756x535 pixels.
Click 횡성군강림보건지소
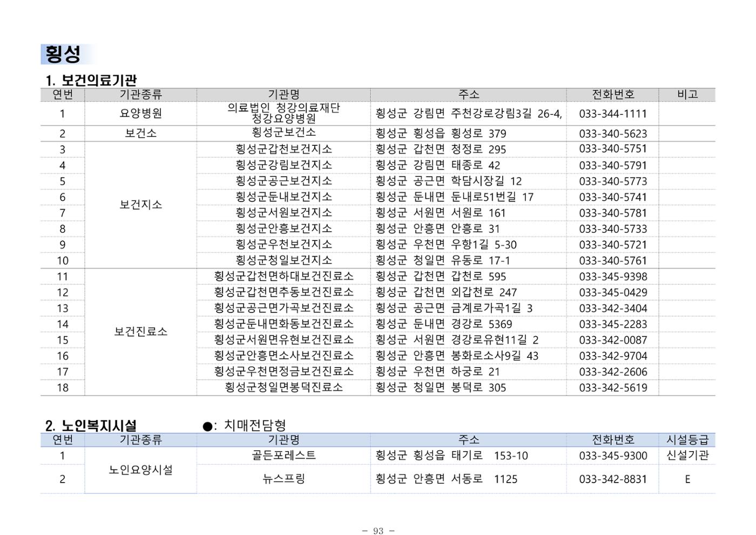pyautogui.click(x=283, y=165)
